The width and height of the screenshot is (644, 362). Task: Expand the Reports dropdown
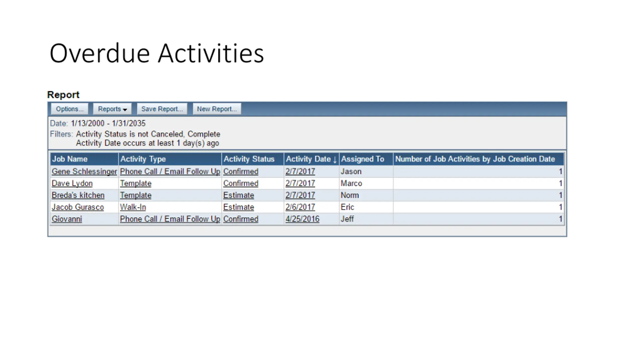(112, 109)
